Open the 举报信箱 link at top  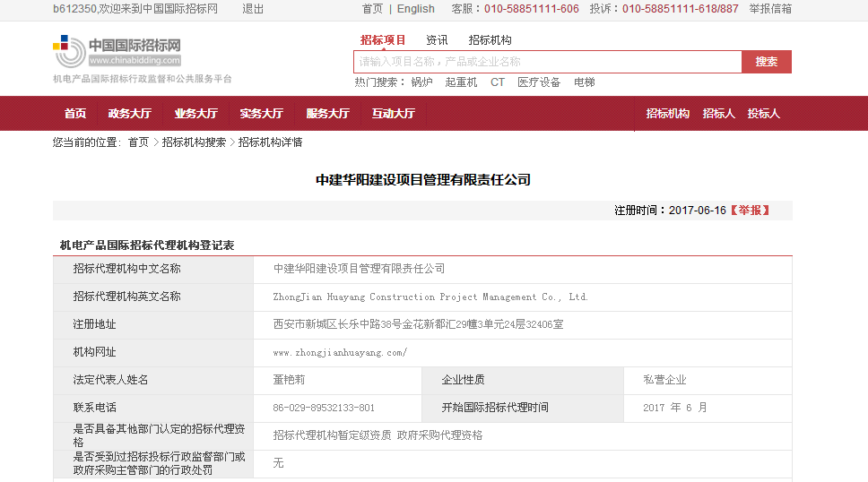(x=770, y=9)
